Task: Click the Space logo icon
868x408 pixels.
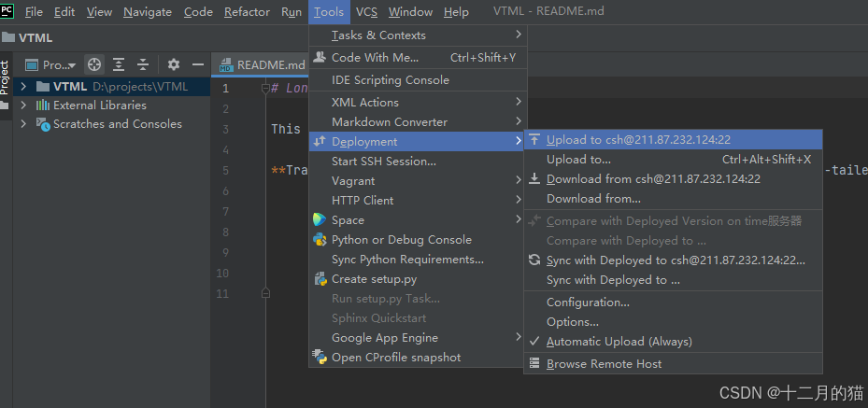Action: (x=320, y=220)
